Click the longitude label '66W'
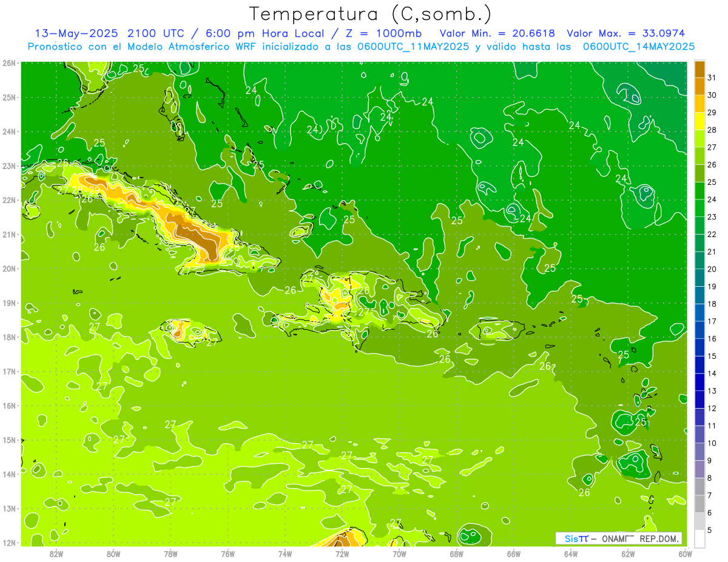Viewport: 728px width, 562px height. (514, 554)
